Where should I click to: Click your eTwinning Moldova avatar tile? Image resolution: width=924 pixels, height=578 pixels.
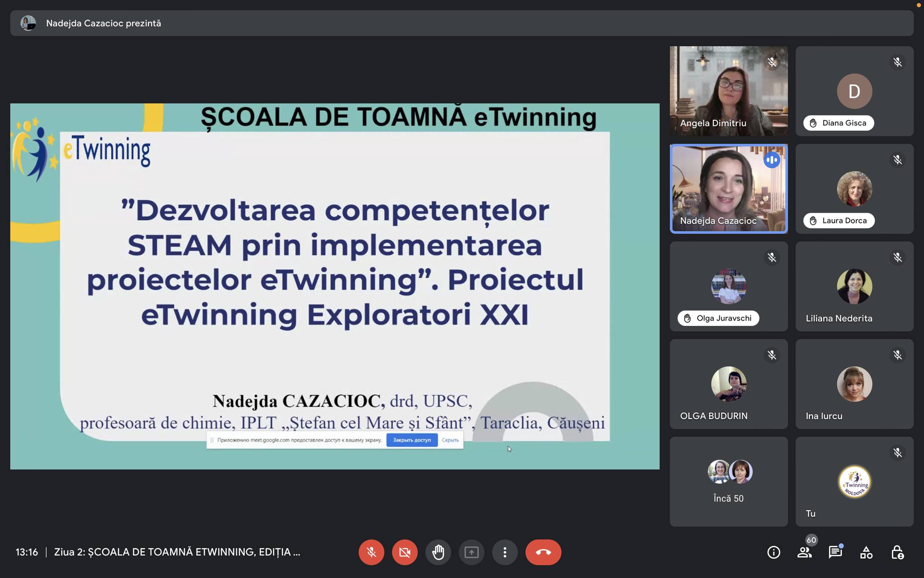855,481
